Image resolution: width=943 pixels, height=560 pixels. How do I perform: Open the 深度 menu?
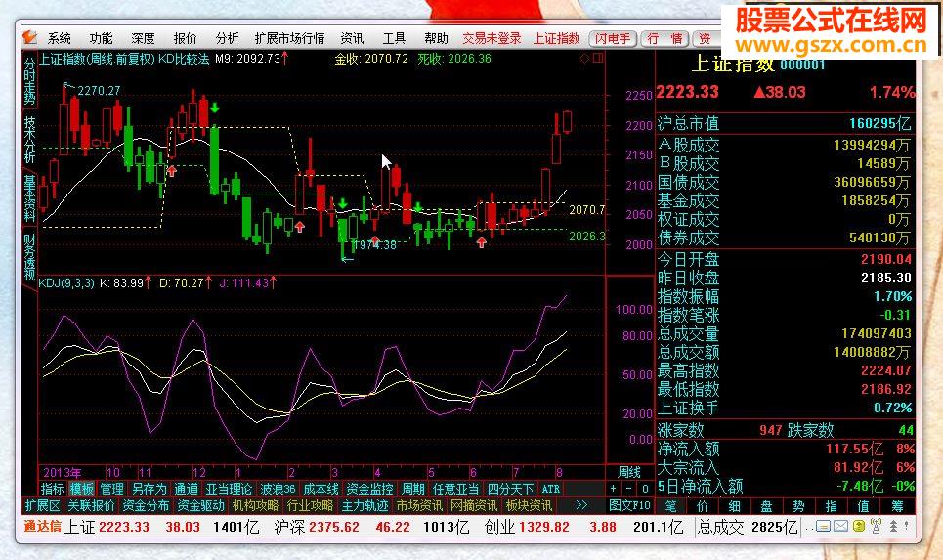point(143,38)
